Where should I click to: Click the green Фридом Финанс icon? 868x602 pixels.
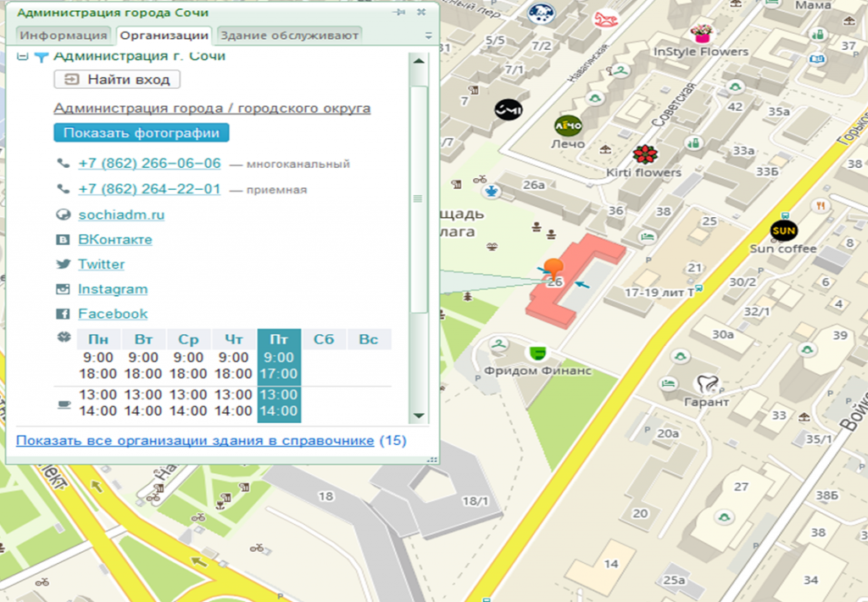click(x=536, y=352)
